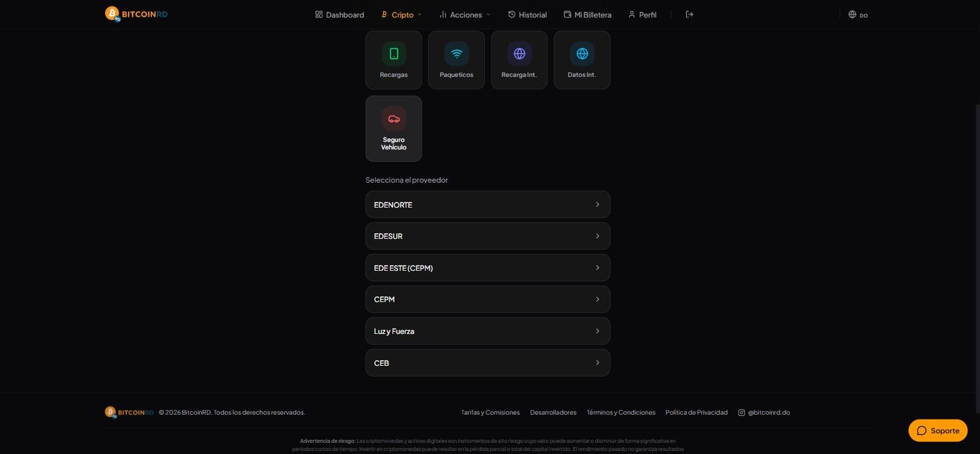This screenshot has height=454, width=980.
Task: Go to Dashboard
Action: click(x=339, y=14)
